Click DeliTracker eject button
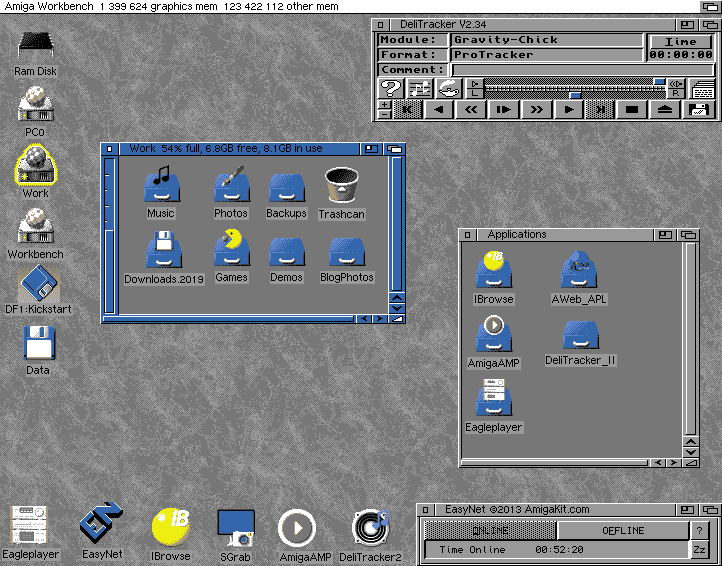 point(665,110)
